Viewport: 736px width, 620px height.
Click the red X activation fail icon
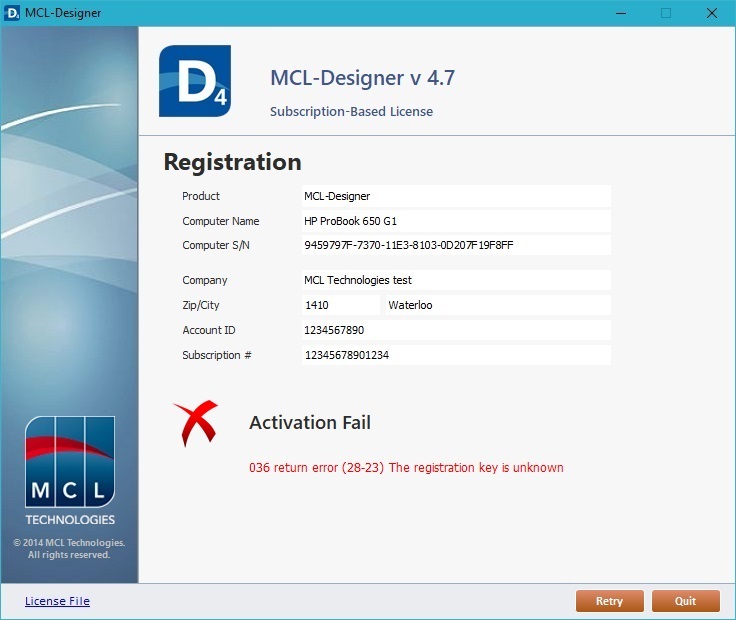tap(195, 424)
